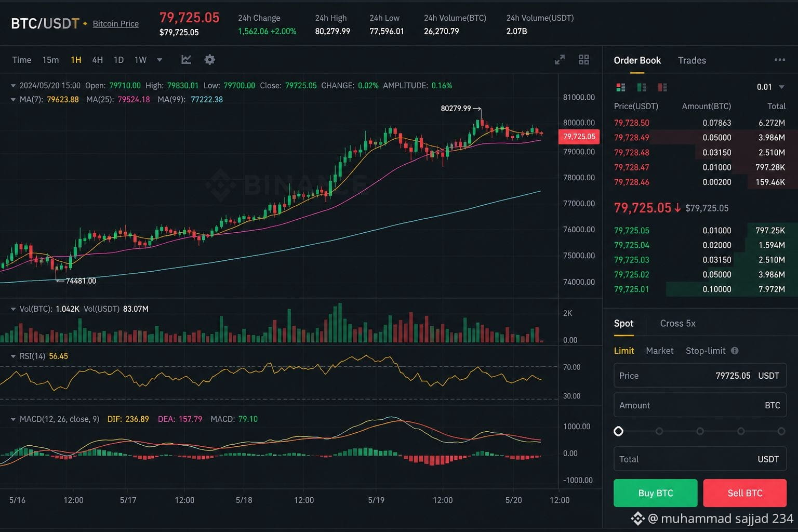798x532 pixels.
Task: Expand chart to fullscreen
Action: tap(560, 60)
